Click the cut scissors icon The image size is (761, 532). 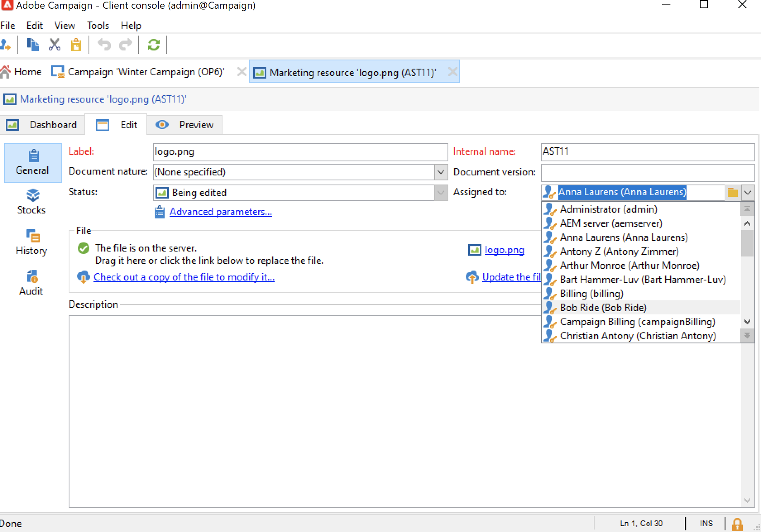pos(55,45)
